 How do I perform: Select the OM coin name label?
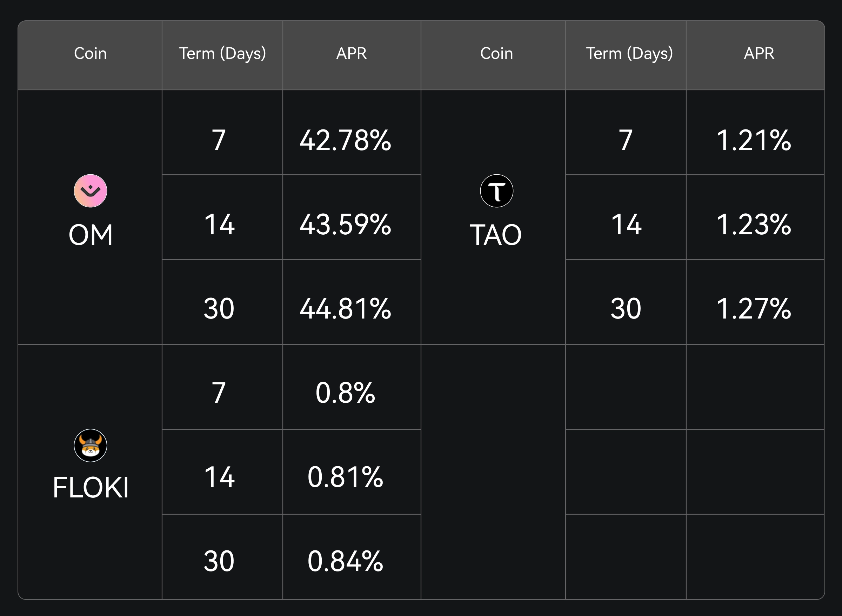coord(91,235)
